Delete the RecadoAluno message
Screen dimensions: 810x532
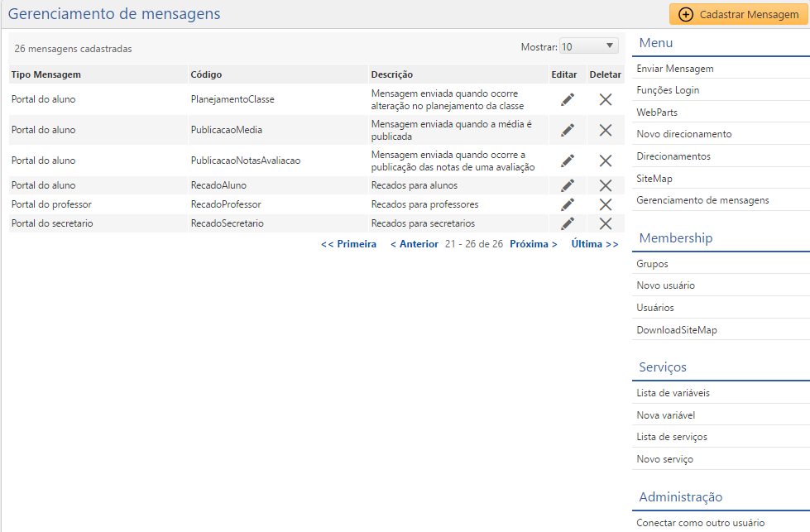coord(605,185)
